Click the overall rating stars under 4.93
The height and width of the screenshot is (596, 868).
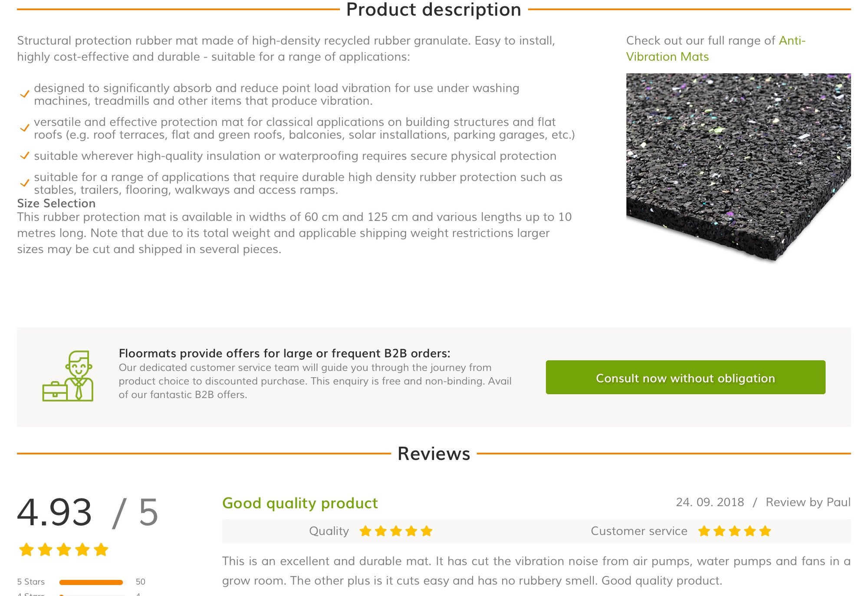(x=63, y=550)
